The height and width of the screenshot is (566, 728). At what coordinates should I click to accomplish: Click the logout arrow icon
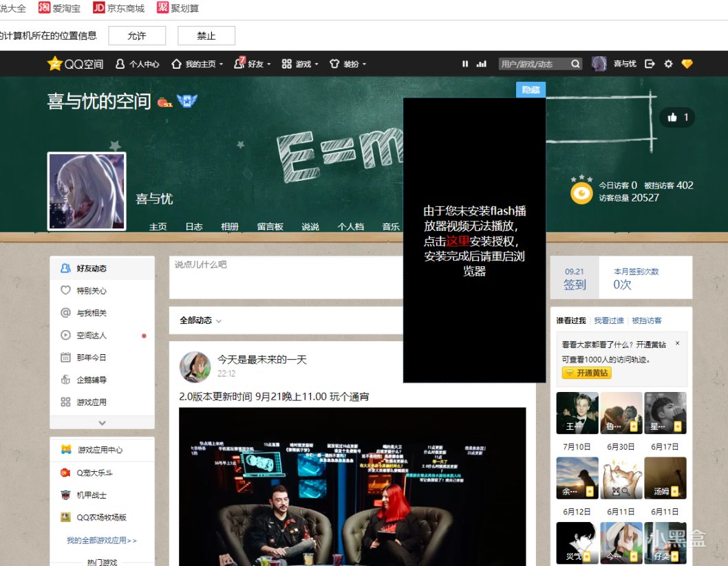click(x=650, y=64)
